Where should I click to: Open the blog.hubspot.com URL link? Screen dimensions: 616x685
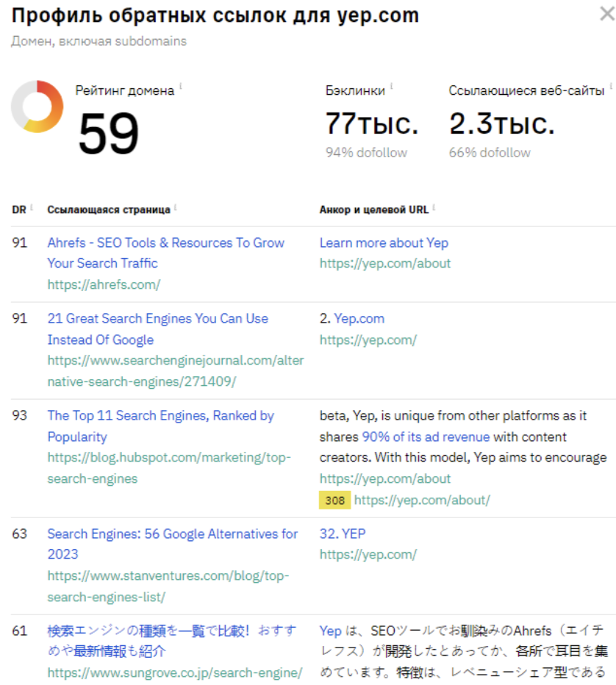(x=169, y=468)
